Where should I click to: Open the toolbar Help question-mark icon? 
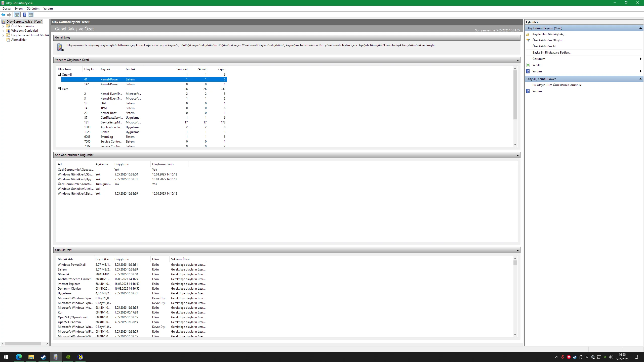pyautogui.click(x=24, y=15)
